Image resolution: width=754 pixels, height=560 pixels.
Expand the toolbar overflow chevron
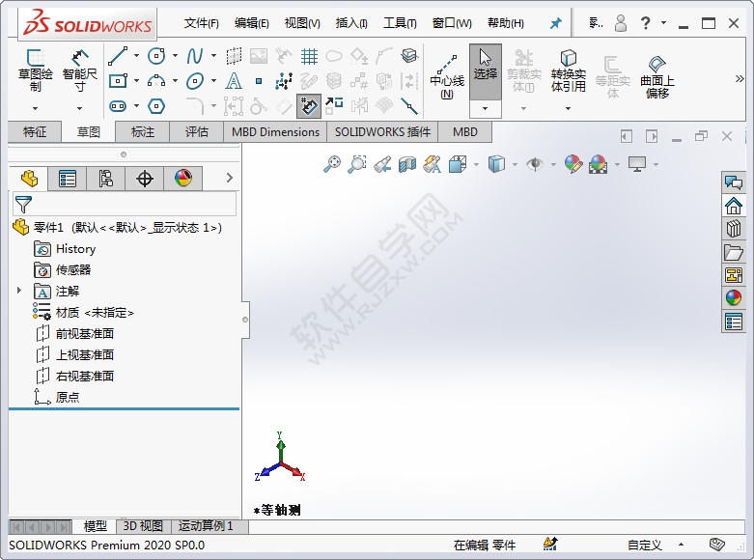[740, 78]
